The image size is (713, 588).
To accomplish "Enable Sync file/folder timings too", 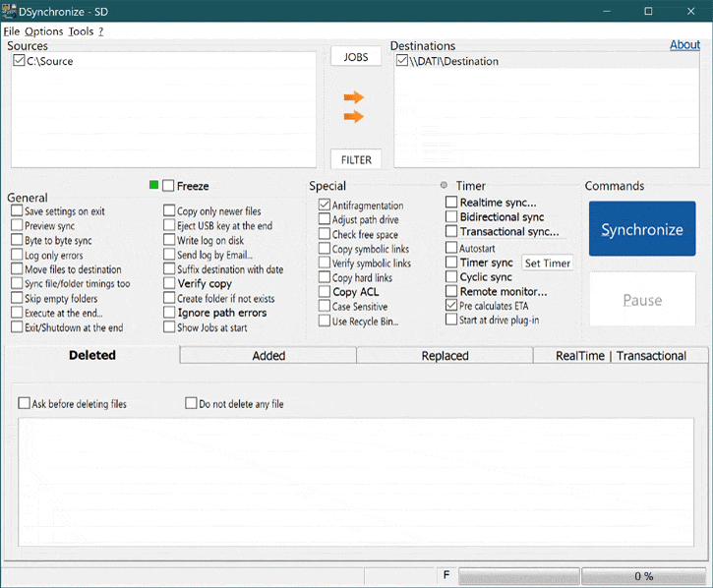I will pos(17,283).
